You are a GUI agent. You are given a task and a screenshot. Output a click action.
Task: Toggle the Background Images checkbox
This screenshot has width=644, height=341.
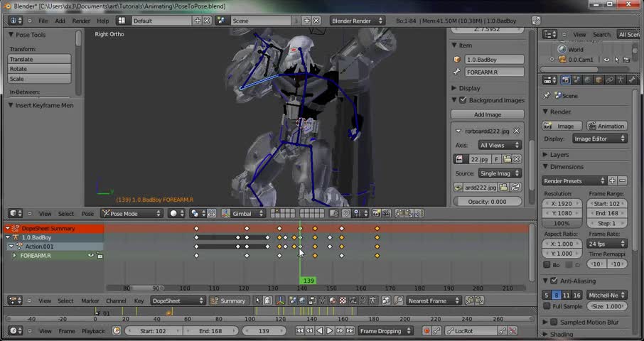[463, 100]
